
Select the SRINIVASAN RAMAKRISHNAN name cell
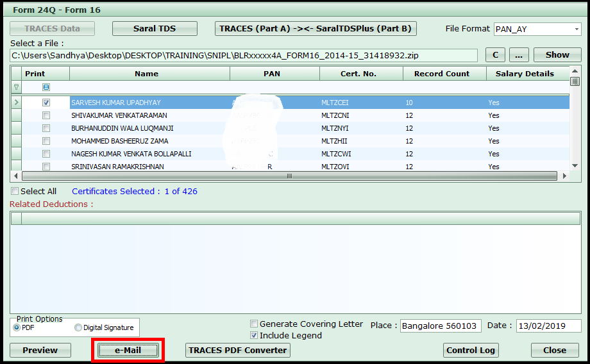coord(150,166)
